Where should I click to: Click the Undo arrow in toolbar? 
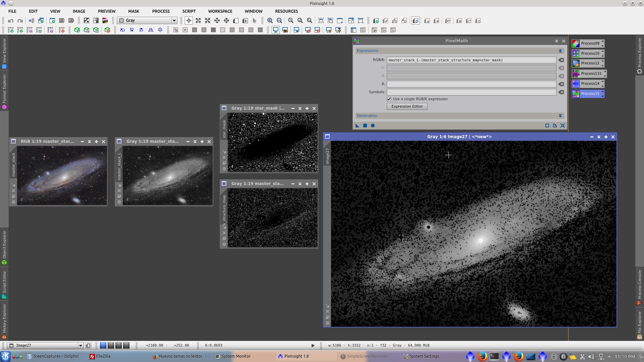tap(11, 21)
